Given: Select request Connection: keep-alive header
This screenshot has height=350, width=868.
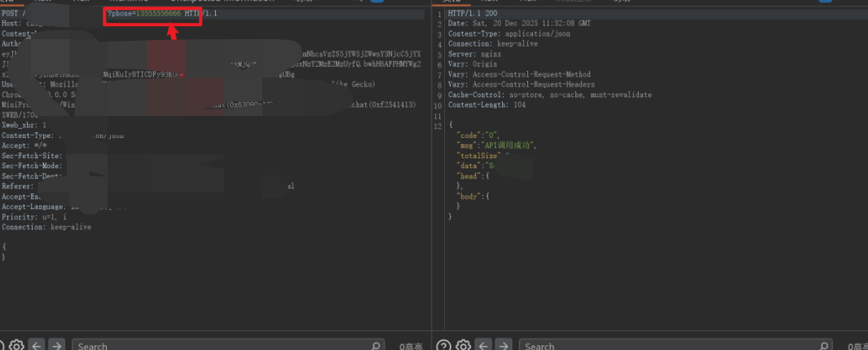Looking at the screenshot, I should [46, 227].
